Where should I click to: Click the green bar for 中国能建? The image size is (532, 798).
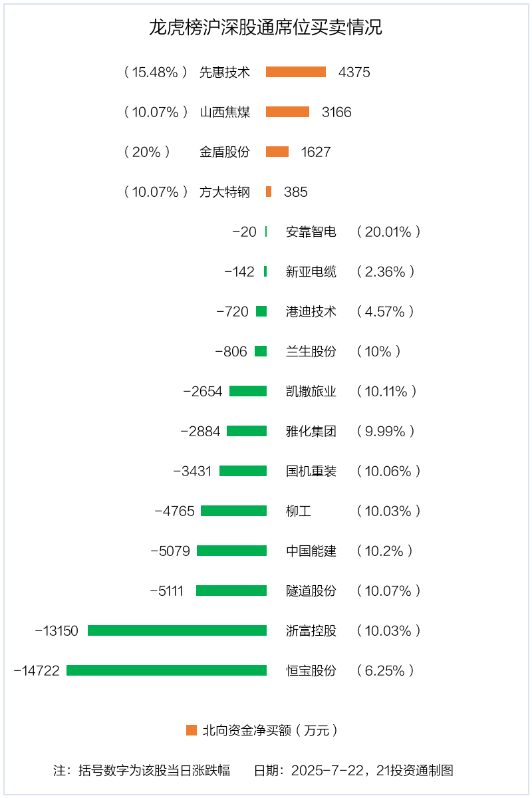click(x=231, y=551)
